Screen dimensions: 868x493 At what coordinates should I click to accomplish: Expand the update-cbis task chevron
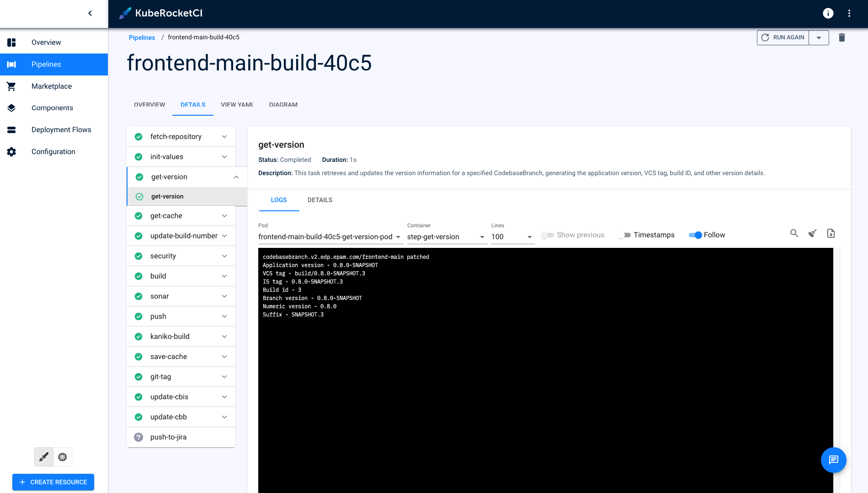(x=224, y=397)
